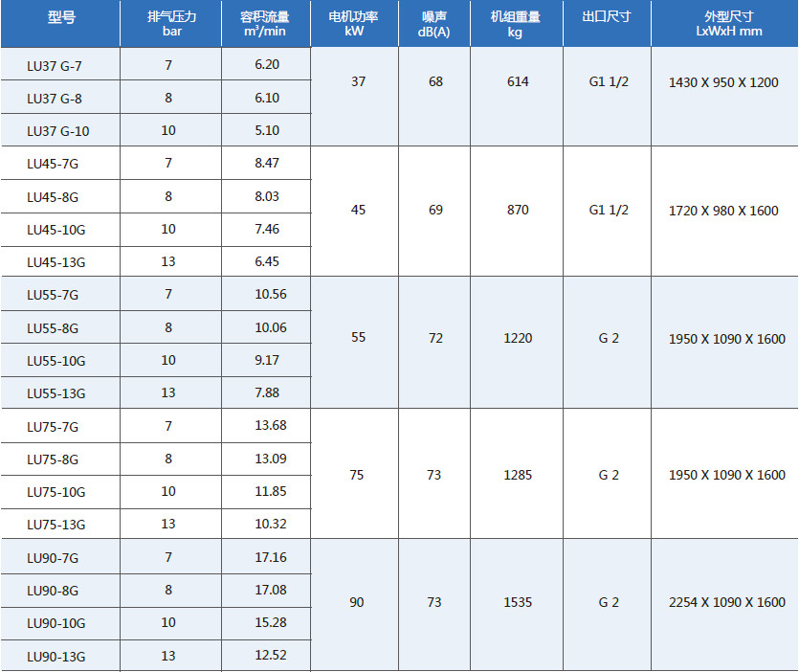Click flow value 13.68

[271, 425]
